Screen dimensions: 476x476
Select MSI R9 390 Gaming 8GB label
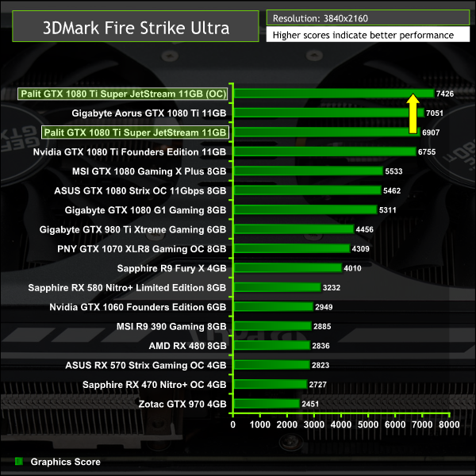pos(171,326)
